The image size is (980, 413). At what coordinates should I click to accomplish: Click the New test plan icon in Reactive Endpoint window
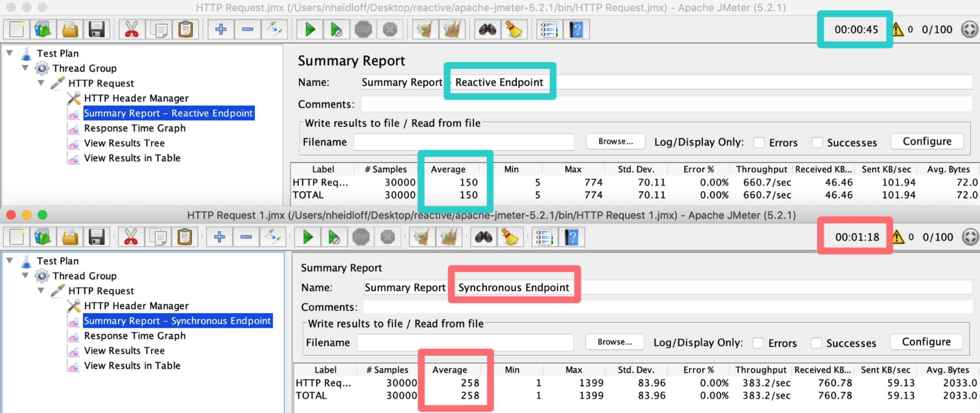click(x=17, y=29)
